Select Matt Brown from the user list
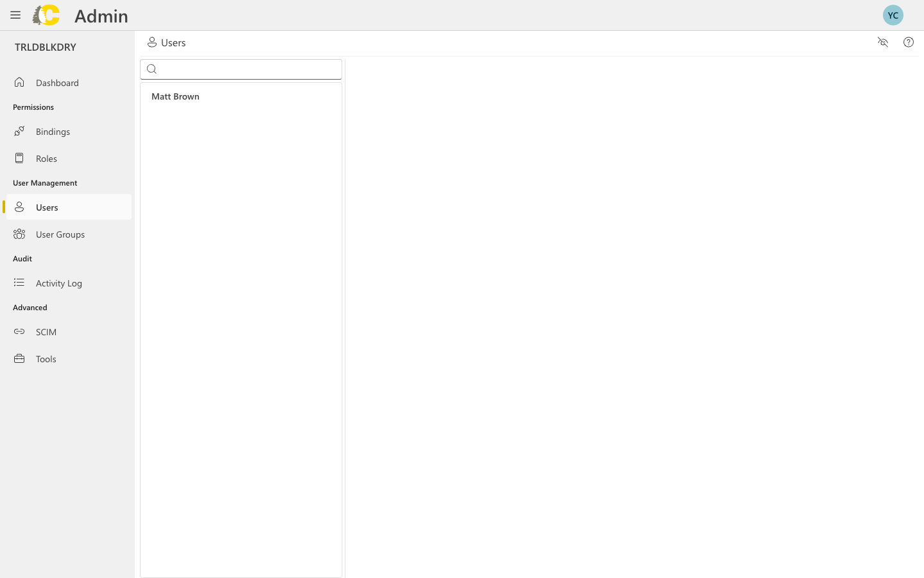Image resolution: width=924 pixels, height=578 pixels. 175,96
